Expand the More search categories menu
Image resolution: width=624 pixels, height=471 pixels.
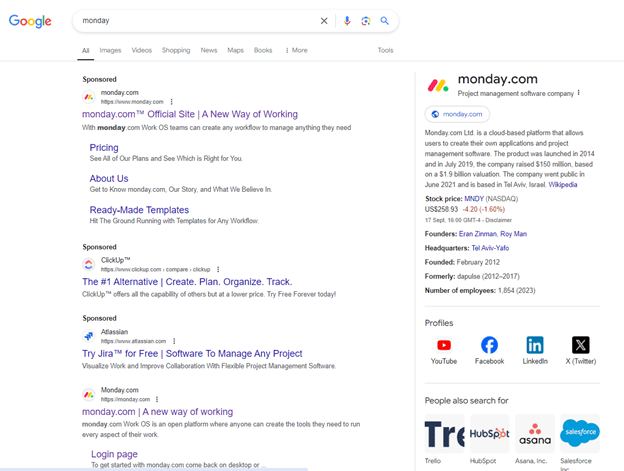coord(296,50)
